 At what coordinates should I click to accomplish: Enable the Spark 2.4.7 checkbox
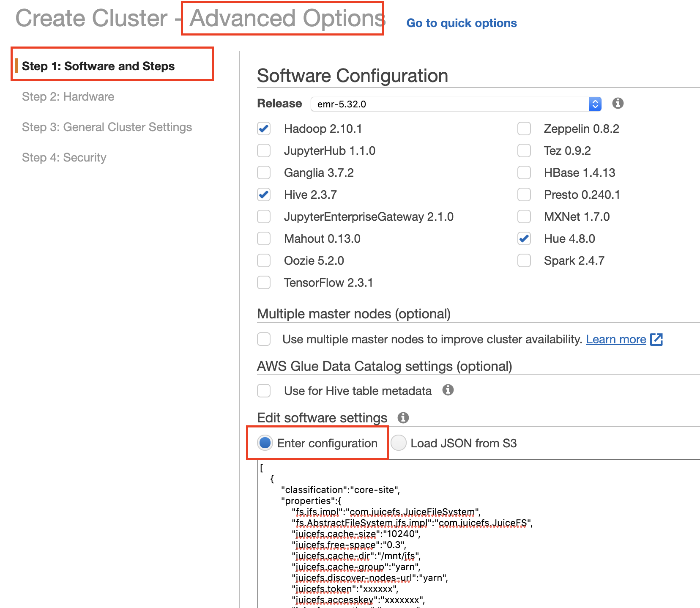coord(524,261)
